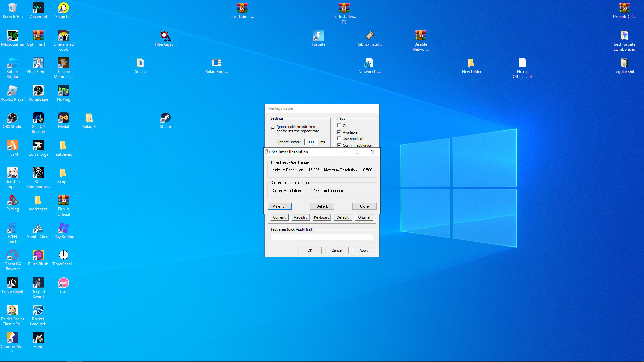Open the Medal desktop icon

[63, 118]
